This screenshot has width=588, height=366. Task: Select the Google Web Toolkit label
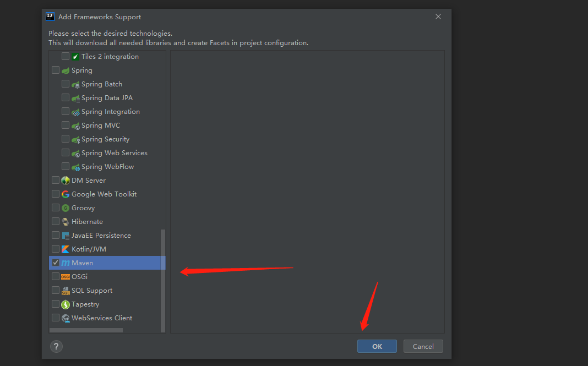click(x=104, y=194)
